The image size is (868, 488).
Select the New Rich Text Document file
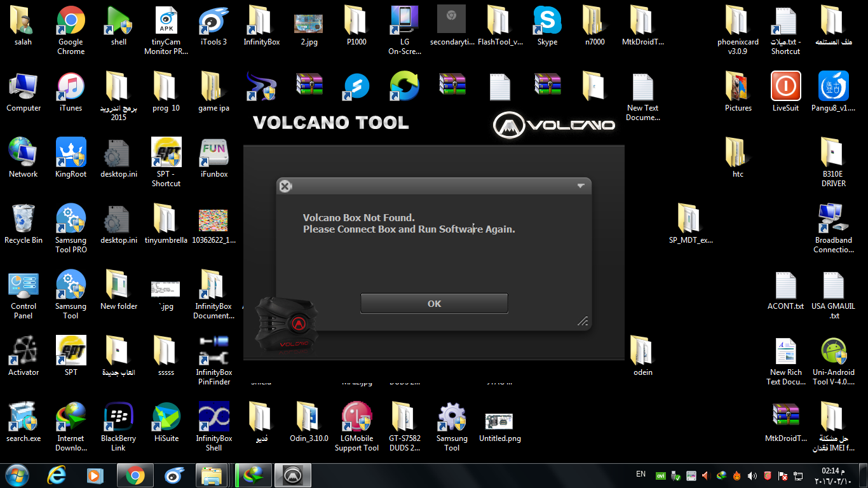785,360
